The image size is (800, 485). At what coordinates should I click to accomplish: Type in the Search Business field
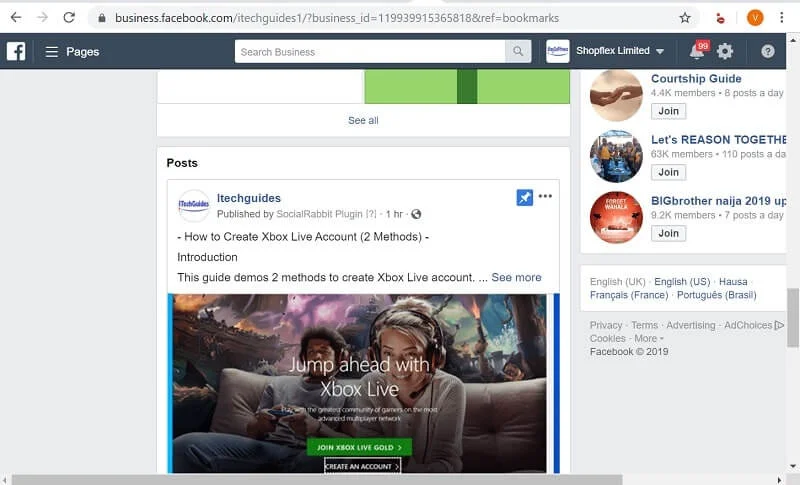[x=370, y=52]
